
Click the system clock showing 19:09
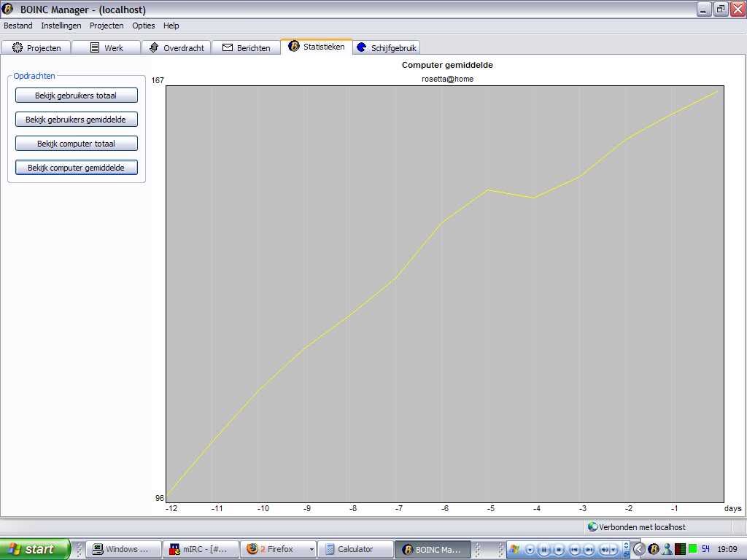click(x=727, y=549)
